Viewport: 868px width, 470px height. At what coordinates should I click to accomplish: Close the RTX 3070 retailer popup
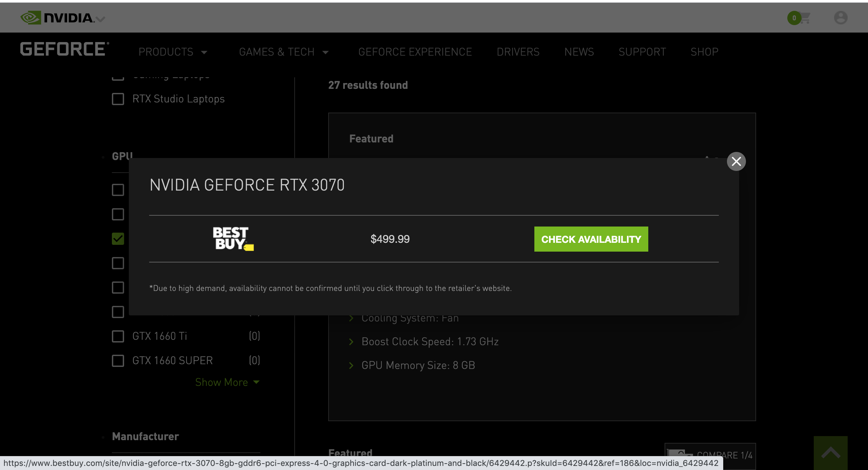[736, 161]
